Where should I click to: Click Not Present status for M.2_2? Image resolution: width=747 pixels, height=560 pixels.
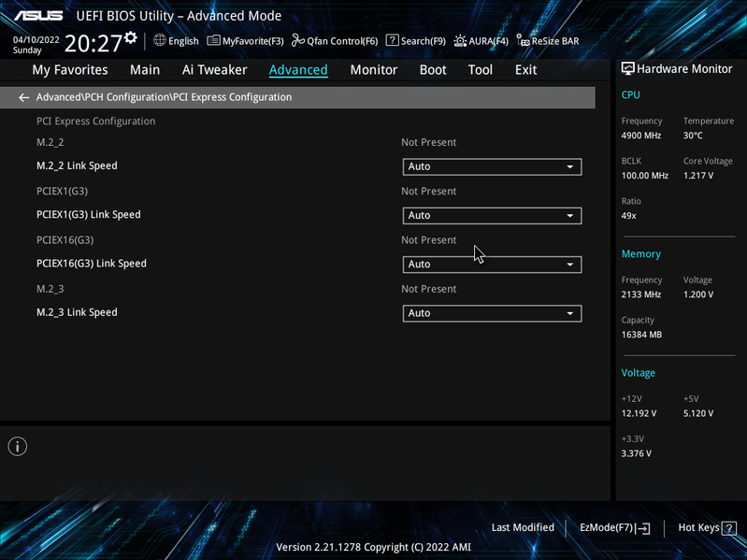click(429, 142)
